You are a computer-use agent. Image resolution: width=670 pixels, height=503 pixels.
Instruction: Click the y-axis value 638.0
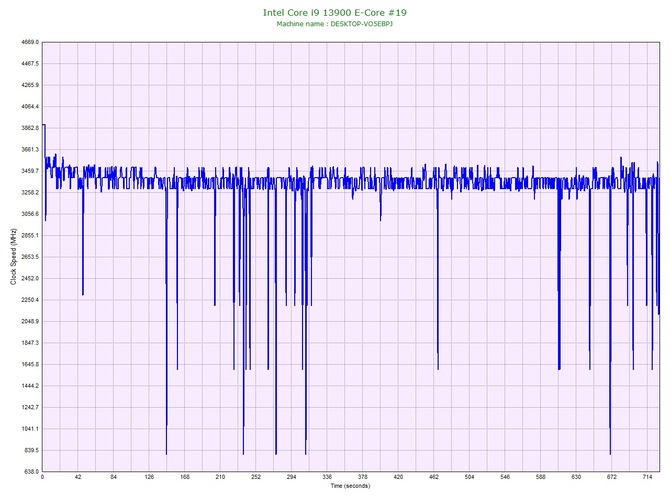click(31, 471)
